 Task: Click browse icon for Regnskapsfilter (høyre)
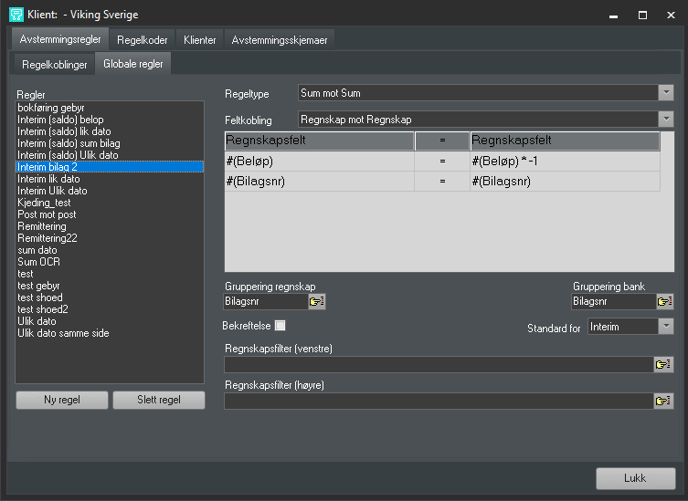point(663,401)
